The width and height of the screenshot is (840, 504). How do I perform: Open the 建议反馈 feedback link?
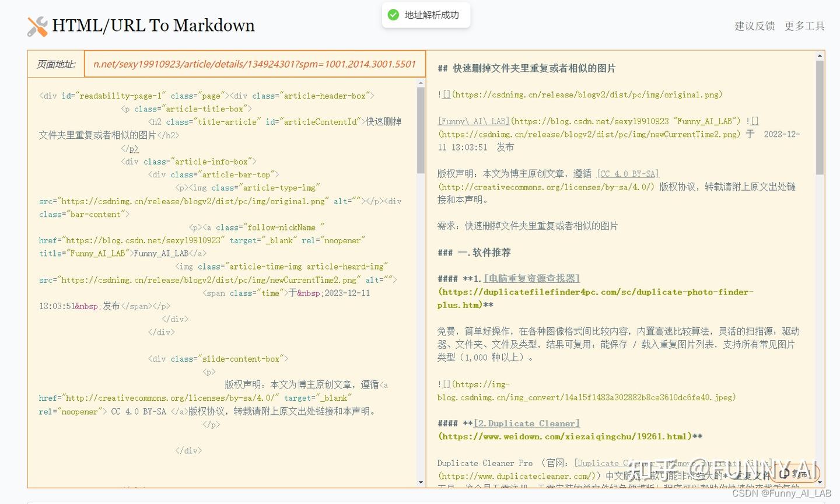755,26
